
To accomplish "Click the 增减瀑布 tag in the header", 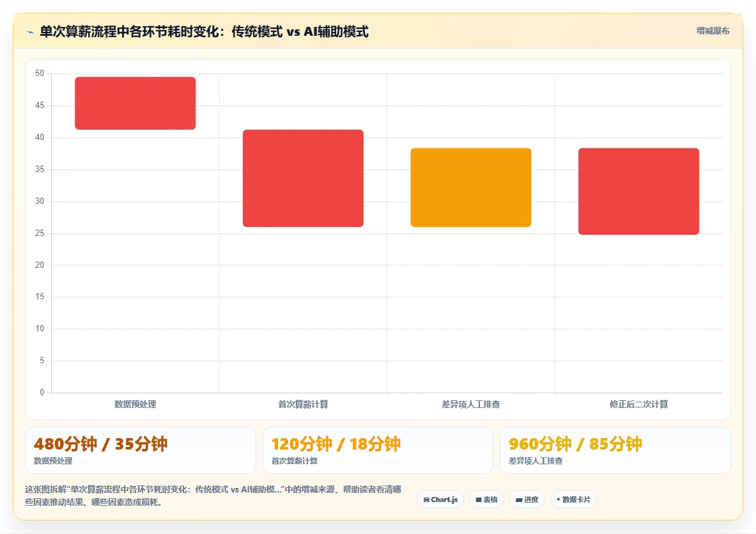I will coord(713,31).
